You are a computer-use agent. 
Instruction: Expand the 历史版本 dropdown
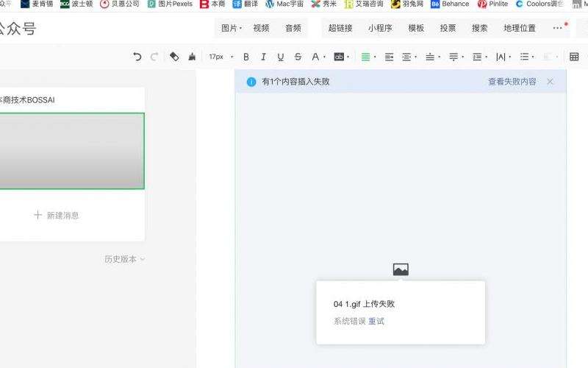coord(124,259)
